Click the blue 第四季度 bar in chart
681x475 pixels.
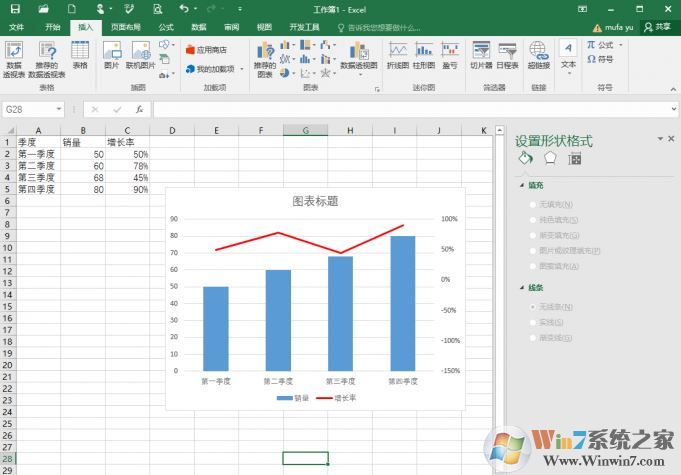coord(403,303)
